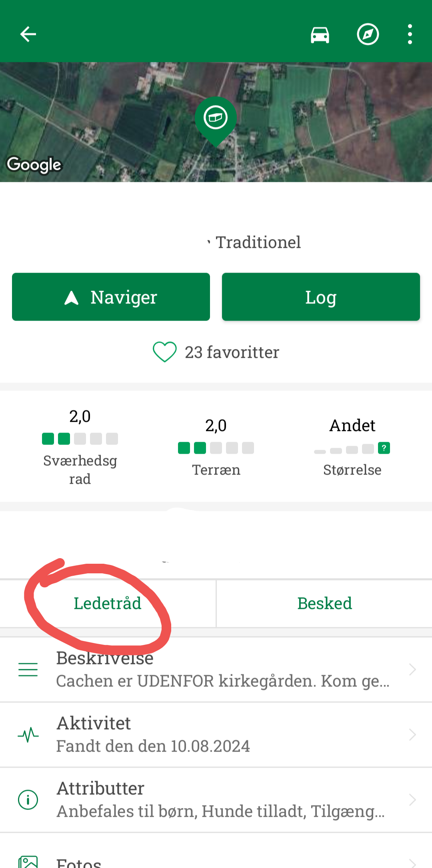Click the Beskrivelse lines icon

pos(28,669)
